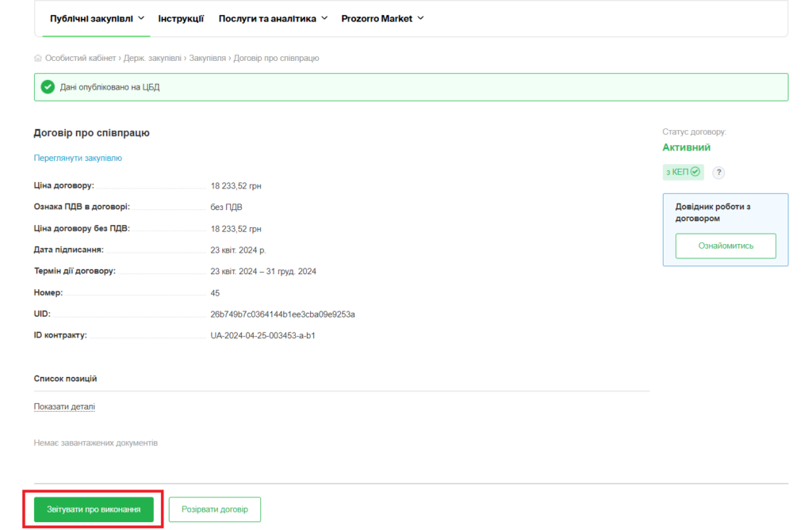The width and height of the screenshot is (812, 530).
Task: Click the UID value 26b749b7c0364144b1ee3cba09e9253a
Action: coord(282,315)
